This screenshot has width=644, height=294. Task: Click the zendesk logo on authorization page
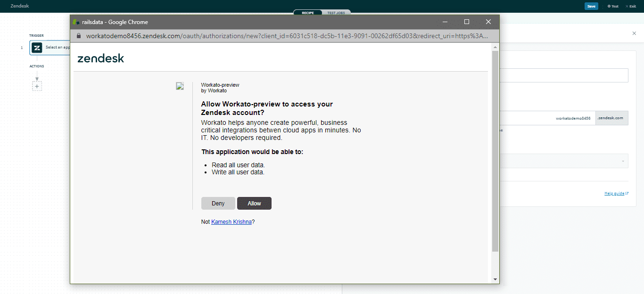pyautogui.click(x=100, y=58)
